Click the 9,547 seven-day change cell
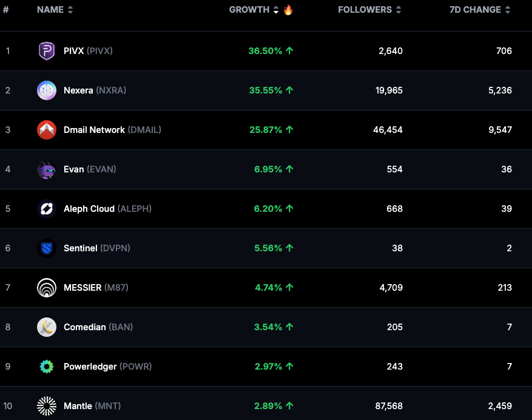 coord(500,130)
